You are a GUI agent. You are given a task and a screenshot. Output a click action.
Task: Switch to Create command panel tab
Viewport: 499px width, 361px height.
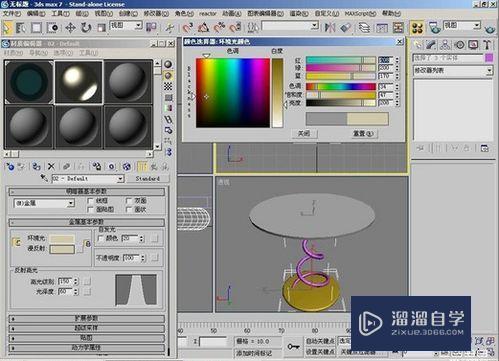(x=417, y=45)
